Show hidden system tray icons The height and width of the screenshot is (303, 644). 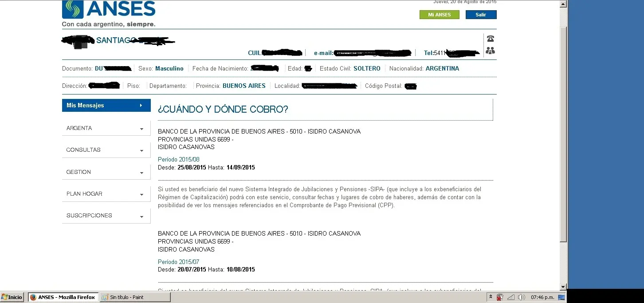(491, 297)
